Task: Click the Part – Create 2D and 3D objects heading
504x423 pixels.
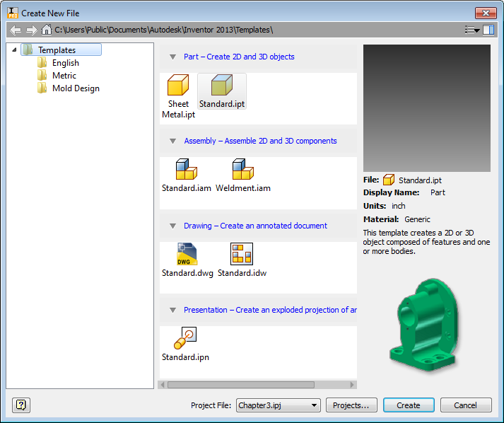Action: [x=239, y=57]
